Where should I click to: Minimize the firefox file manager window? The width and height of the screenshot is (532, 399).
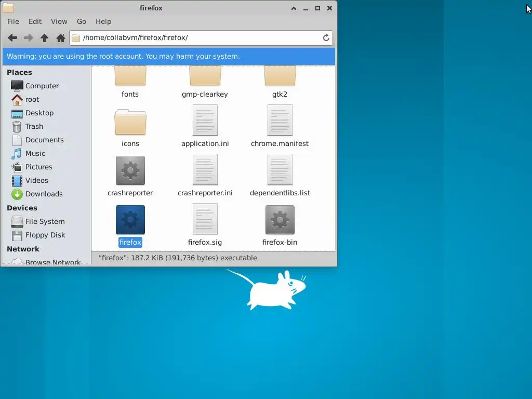[305, 8]
